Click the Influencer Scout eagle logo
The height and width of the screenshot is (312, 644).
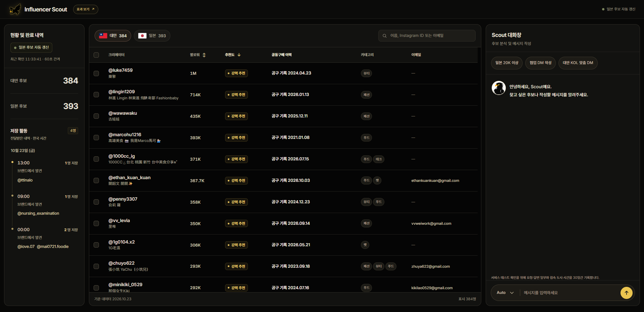click(x=15, y=9)
